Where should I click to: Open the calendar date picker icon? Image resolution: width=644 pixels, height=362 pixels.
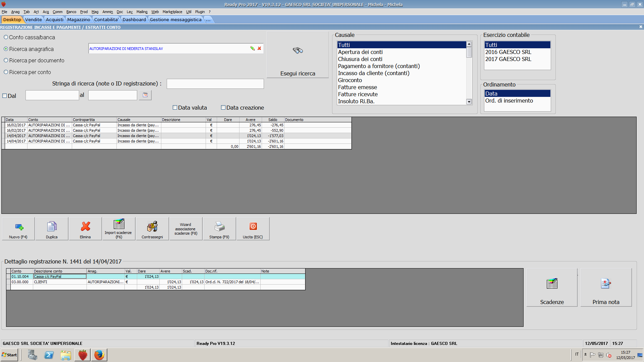145,95
